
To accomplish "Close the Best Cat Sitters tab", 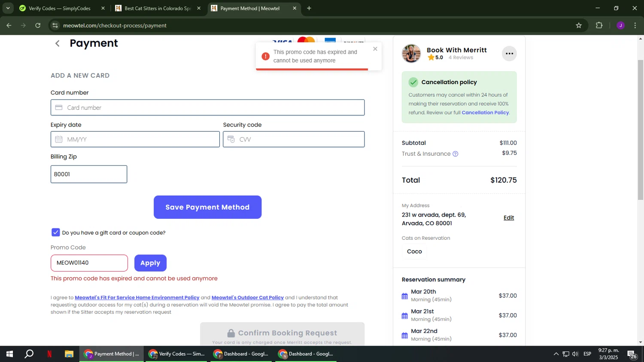I will (x=199, y=8).
